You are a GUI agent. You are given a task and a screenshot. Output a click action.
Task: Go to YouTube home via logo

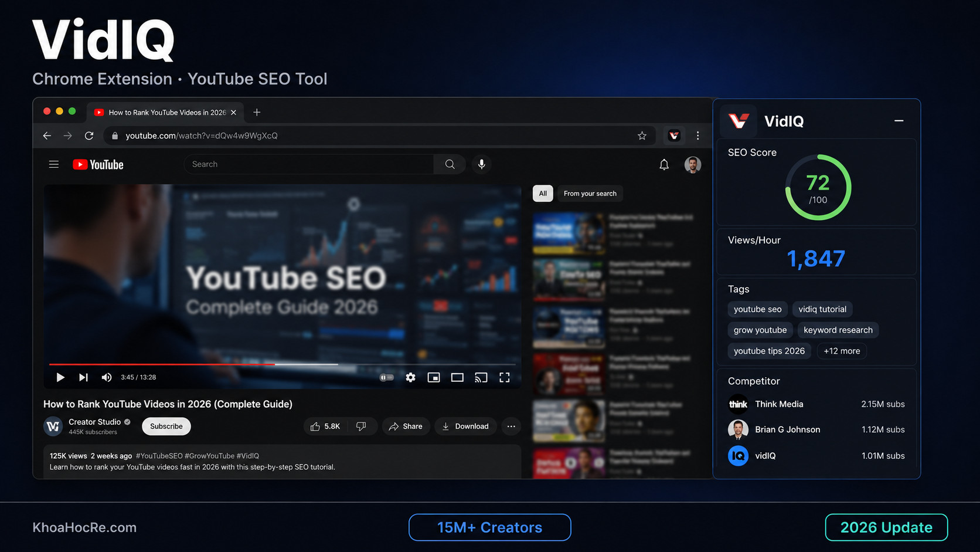coord(98,164)
